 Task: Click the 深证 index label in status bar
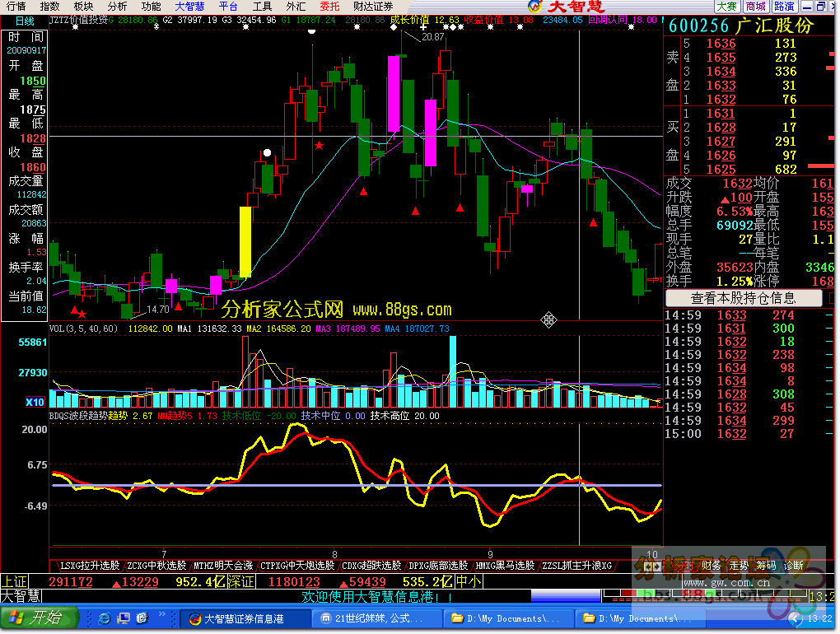pyautogui.click(x=240, y=581)
